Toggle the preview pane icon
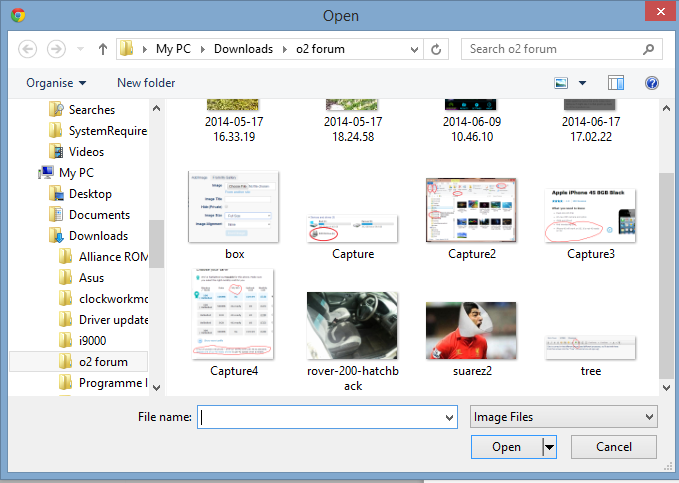679x483 pixels. click(x=615, y=83)
